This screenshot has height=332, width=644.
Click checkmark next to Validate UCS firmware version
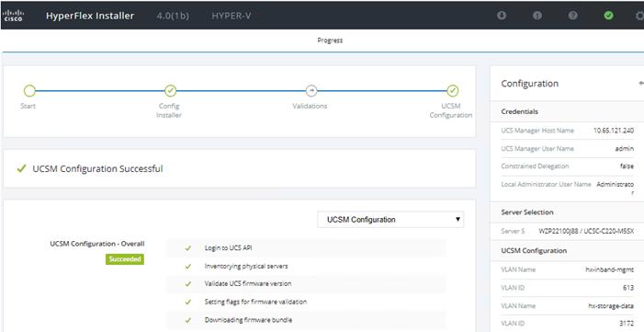point(188,284)
